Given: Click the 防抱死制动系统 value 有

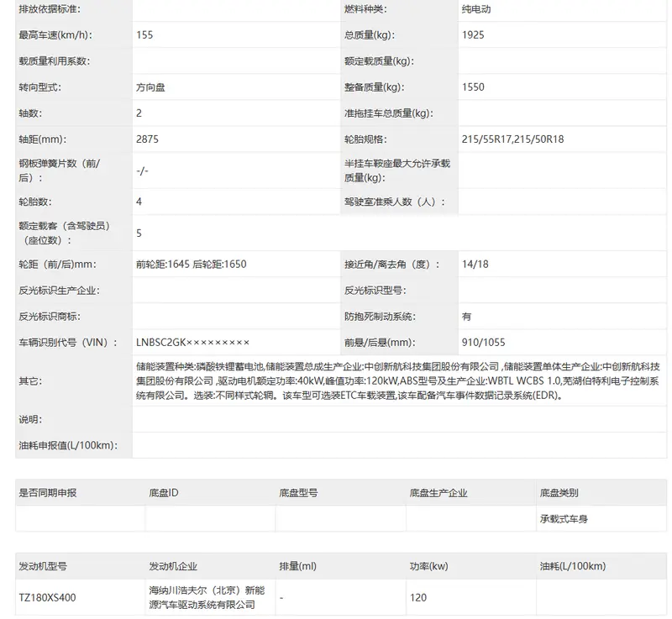Looking at the screenshot, I should click(x=466, y=317).
